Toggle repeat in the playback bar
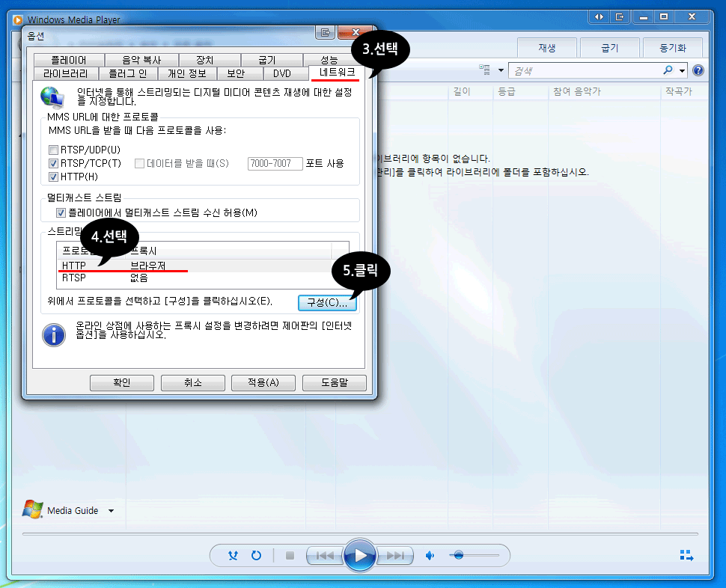The height and width of the screenshot is (588, 726). coord(256,555)
